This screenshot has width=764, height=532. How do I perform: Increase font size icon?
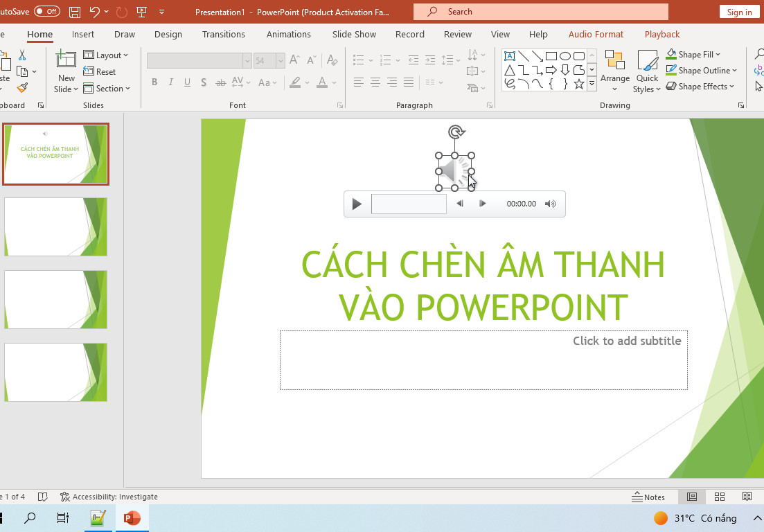(x=294, y=60)
